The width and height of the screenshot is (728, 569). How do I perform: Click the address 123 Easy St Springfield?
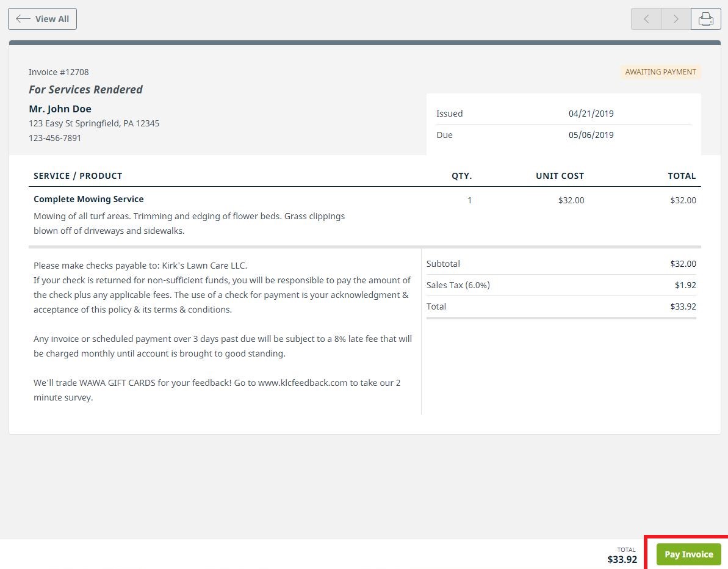(94, 123)
